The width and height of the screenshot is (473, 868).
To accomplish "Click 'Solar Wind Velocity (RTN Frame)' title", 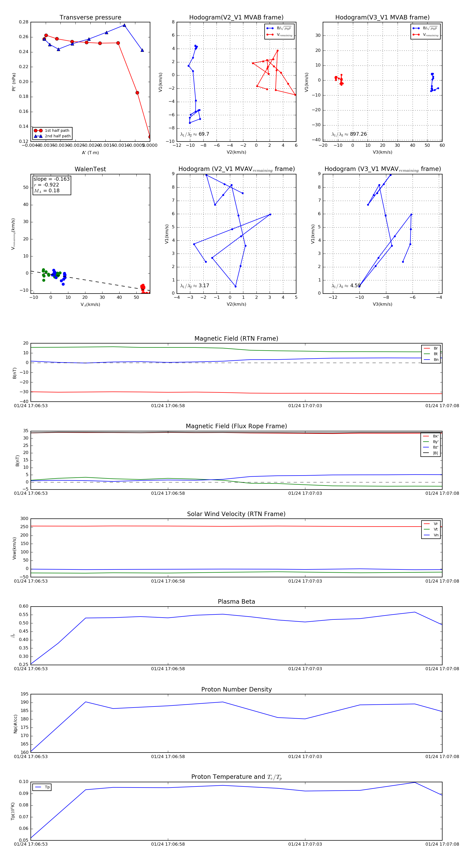I will tap(236, 514).
